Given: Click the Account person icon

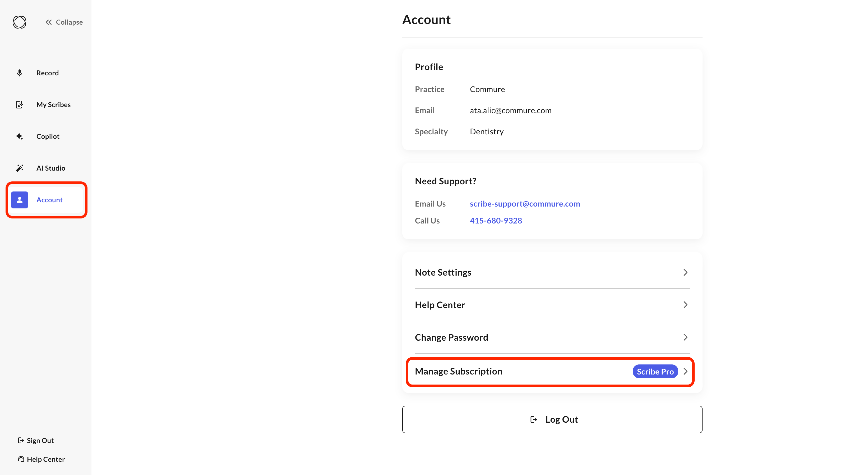Looking at the screenshot, I should 20,200.
